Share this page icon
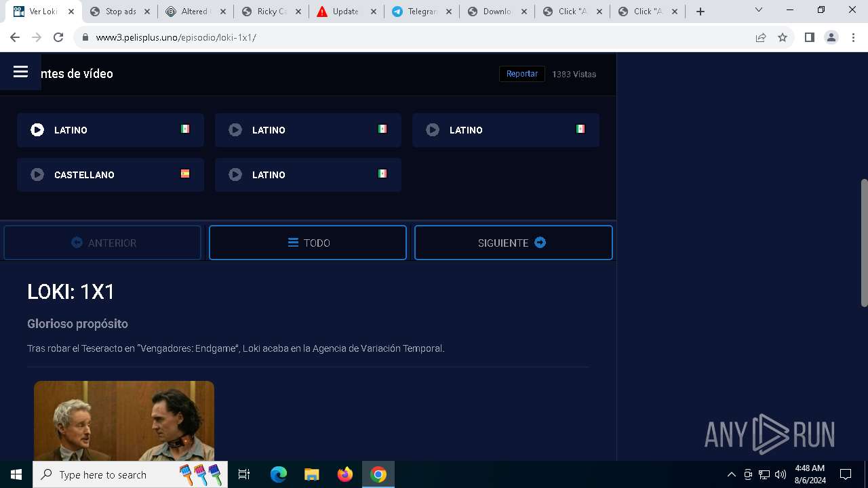Viewport: 868px width, 488px height. 761,37
